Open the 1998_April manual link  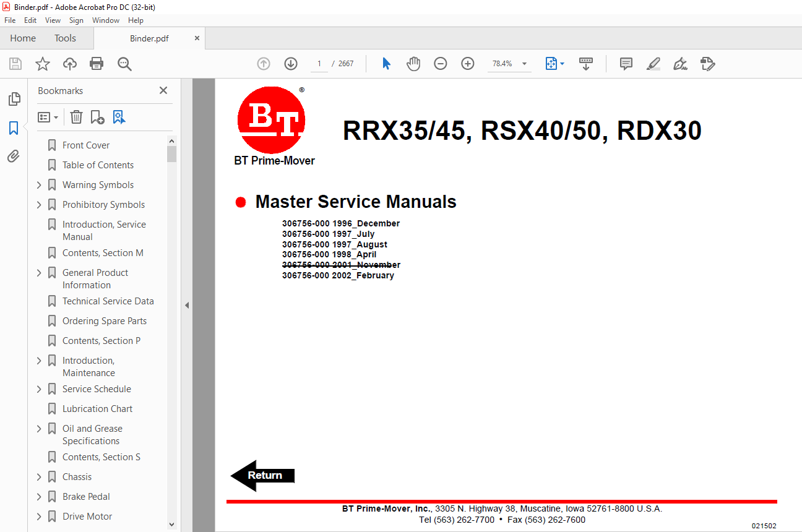pos(329,254)
